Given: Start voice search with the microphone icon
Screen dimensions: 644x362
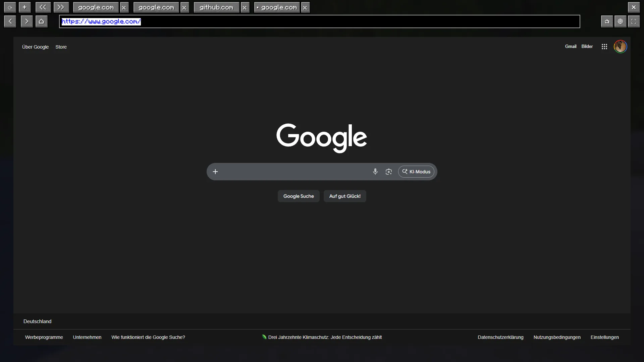Looking at the screenshot, I should [x=375, y=172].
